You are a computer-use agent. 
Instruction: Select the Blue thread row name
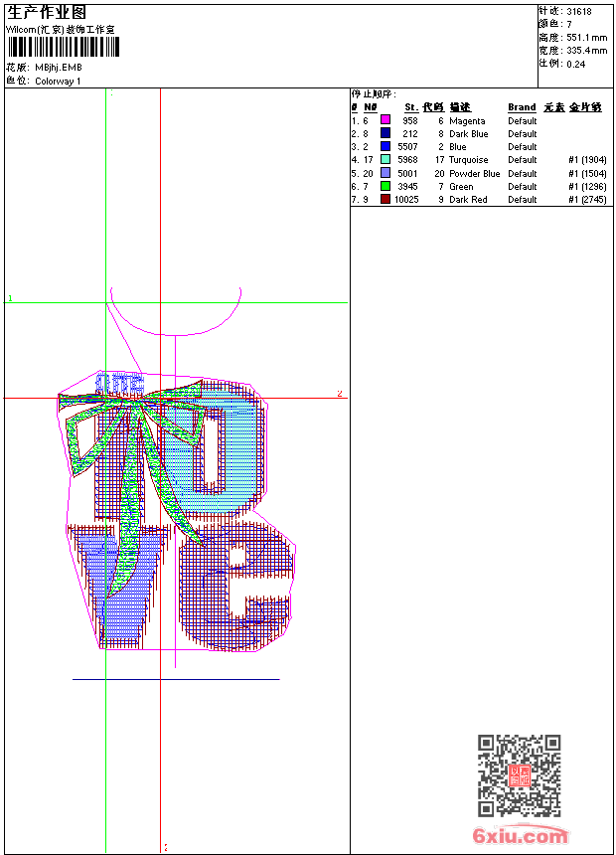coord(457,147)
